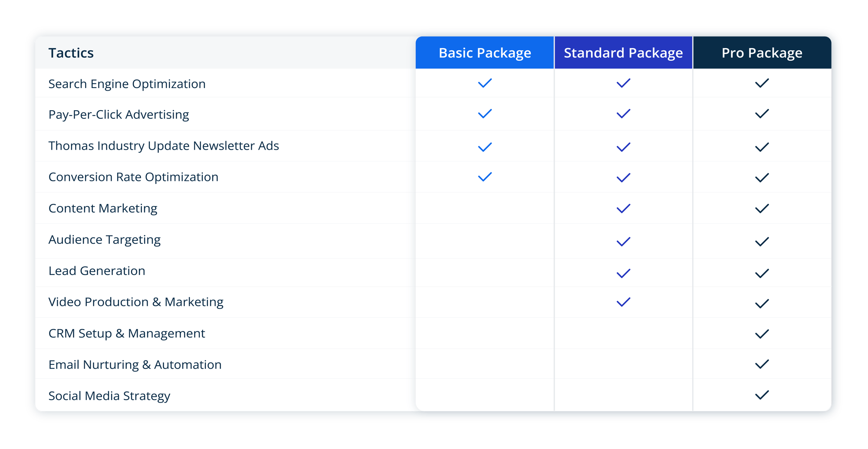Click Pro Package checkmark for Email Nurturing & Automation

[762, 364]
